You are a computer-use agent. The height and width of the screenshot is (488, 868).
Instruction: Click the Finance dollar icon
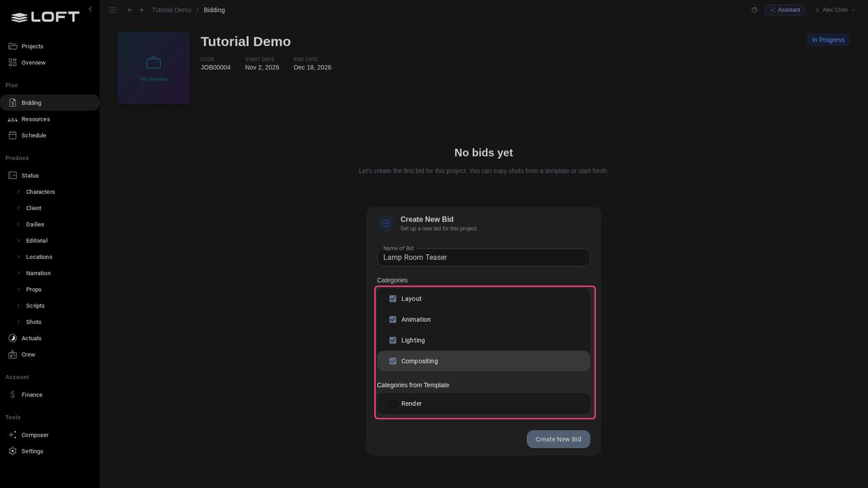coord(12,394)
